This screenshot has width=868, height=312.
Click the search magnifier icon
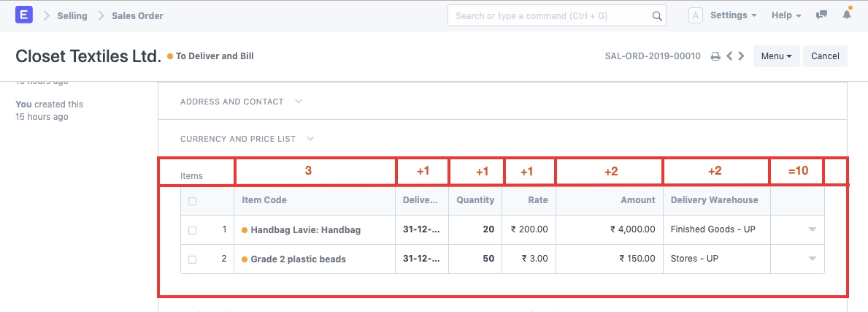point(657,15)
